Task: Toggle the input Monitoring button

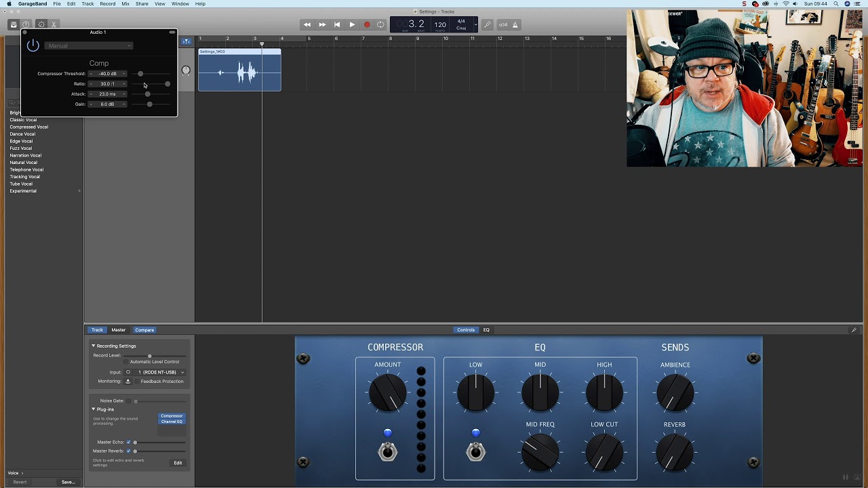Action: tap(127, 382)
